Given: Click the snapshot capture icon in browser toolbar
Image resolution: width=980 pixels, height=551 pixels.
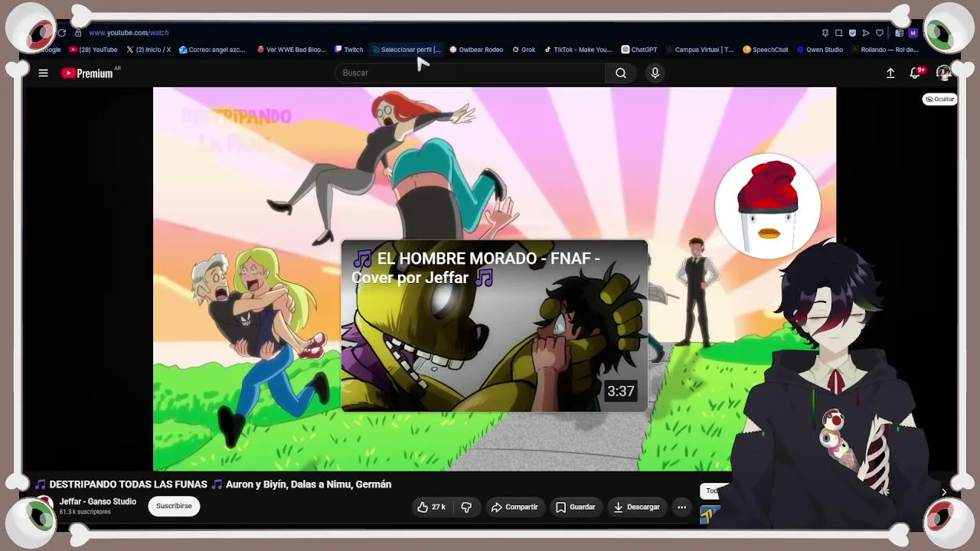Looking at the screenshot, I should 838,33.
